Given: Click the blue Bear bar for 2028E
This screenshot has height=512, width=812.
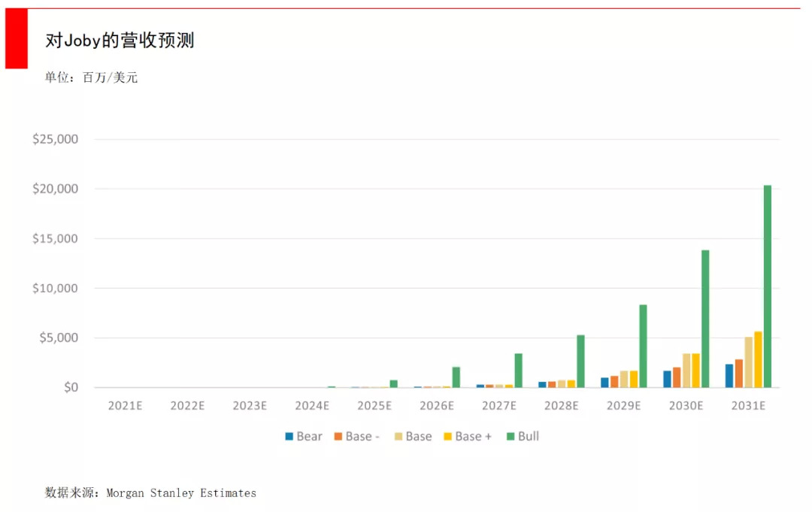Looking at the screenshot, I should point(542,385).
